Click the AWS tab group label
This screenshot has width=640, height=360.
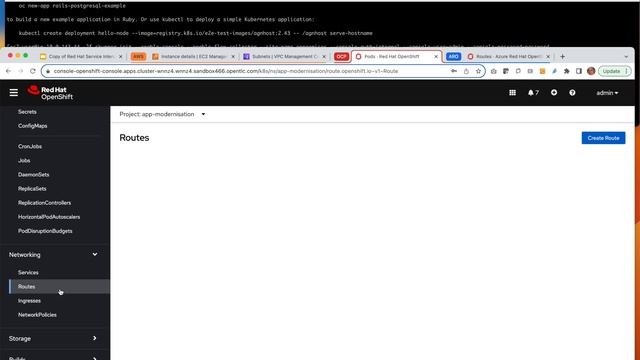tap(138, 56)
